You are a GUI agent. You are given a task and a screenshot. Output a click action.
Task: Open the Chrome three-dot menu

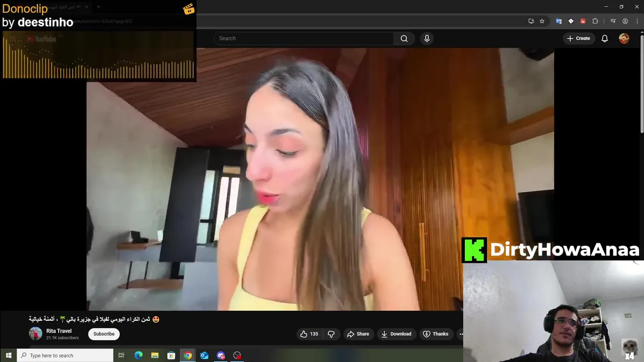point(637,21)
